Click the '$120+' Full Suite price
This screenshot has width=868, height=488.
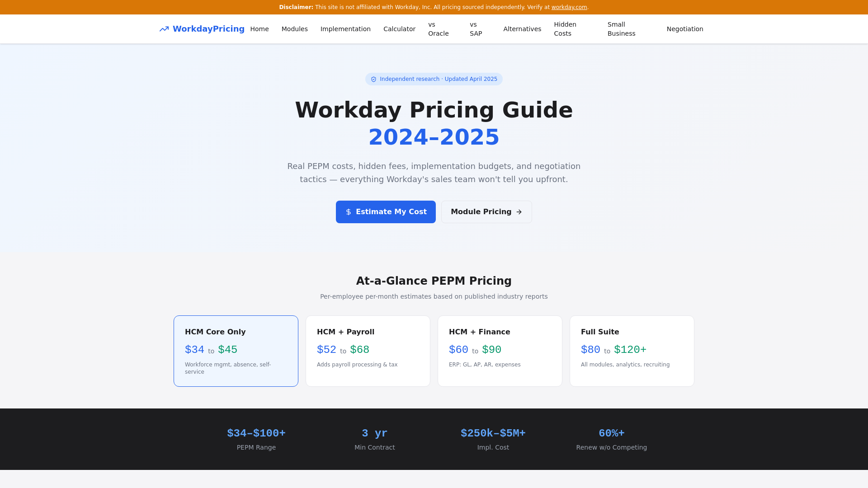[630, 350]
